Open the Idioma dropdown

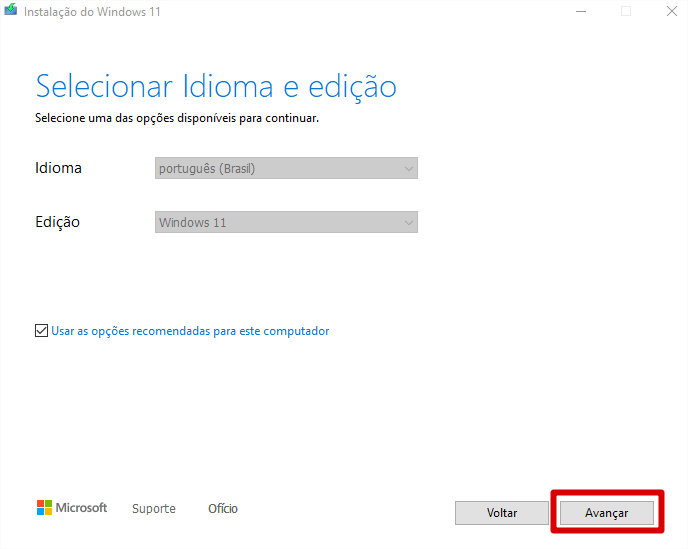pos(286,168)
